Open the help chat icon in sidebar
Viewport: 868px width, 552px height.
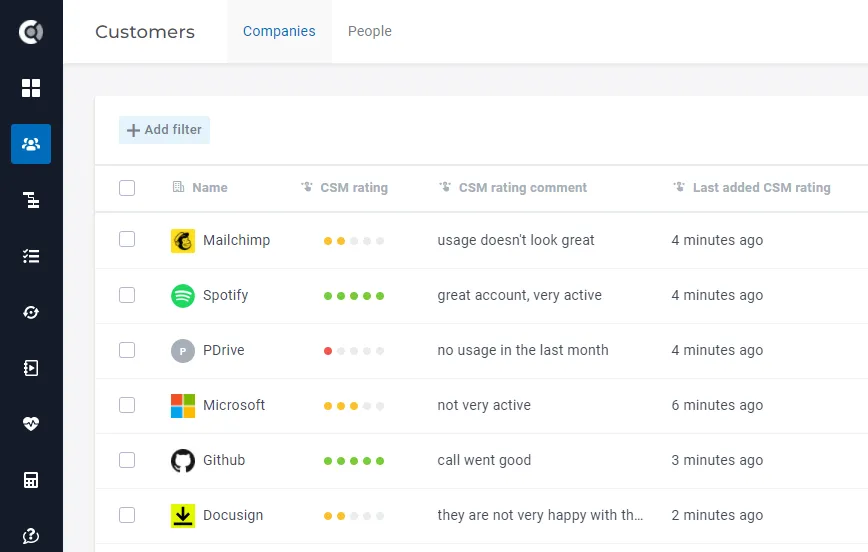point(31,536)
